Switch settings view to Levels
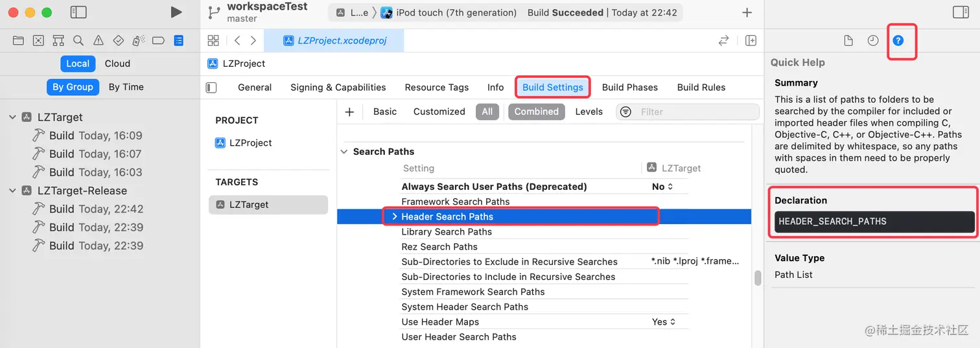 589,111
